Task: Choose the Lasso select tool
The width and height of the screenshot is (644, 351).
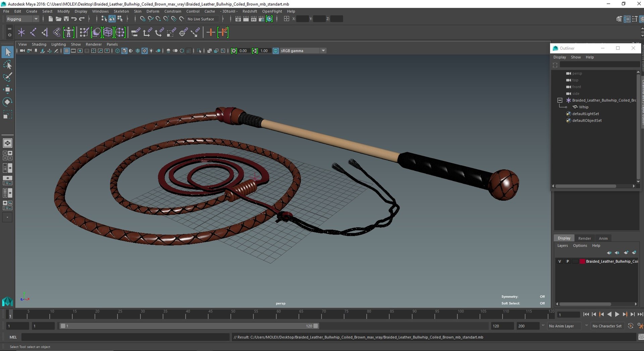Action: [x=7, y=65]
